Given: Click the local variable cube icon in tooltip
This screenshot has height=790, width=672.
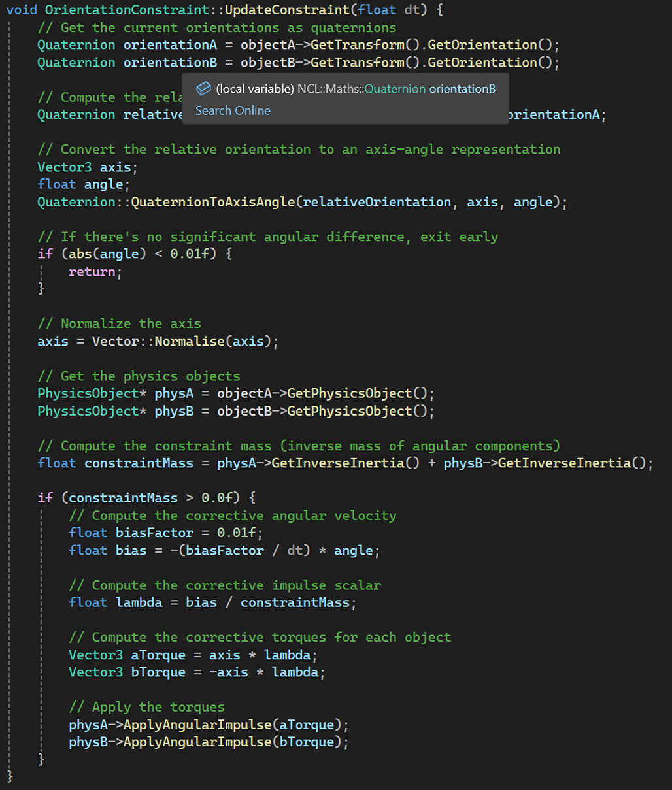Looking at the screenshot, I should coord(203,89).
